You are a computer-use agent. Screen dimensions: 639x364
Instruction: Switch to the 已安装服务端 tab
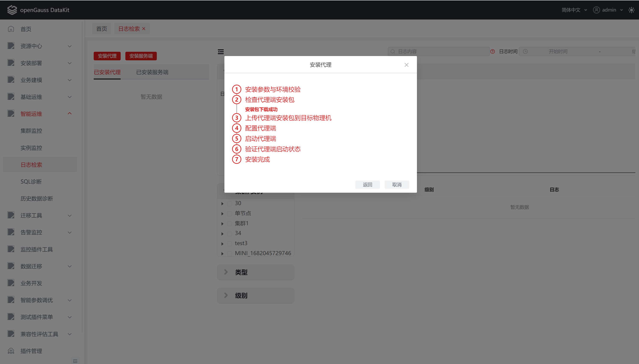pyautogui.click(x=152, y=72)
